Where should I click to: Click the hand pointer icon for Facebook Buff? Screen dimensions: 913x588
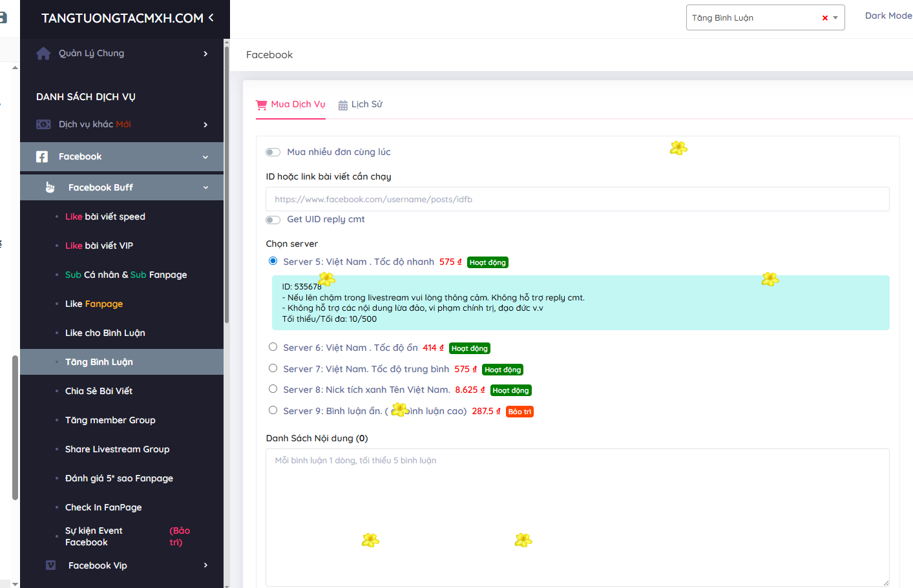click(x=50, y=187)
